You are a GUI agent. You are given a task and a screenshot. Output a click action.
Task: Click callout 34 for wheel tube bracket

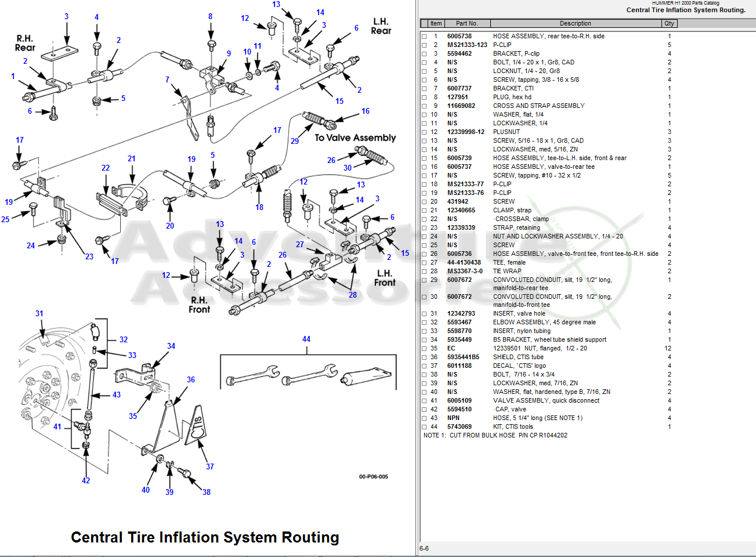coord(171,346)
